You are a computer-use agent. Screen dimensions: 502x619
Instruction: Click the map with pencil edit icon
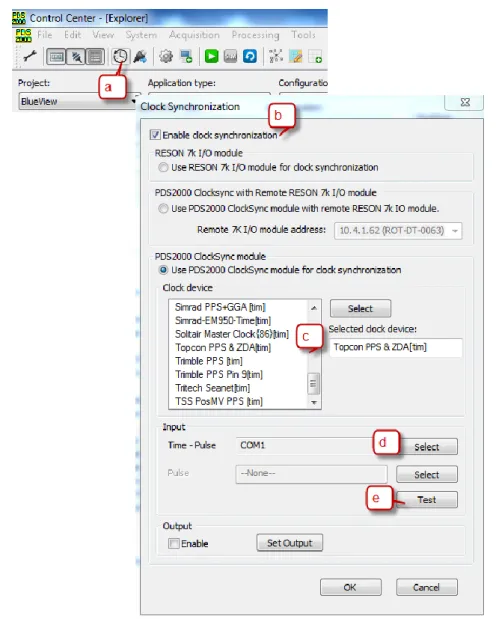[x=296, y=56]
